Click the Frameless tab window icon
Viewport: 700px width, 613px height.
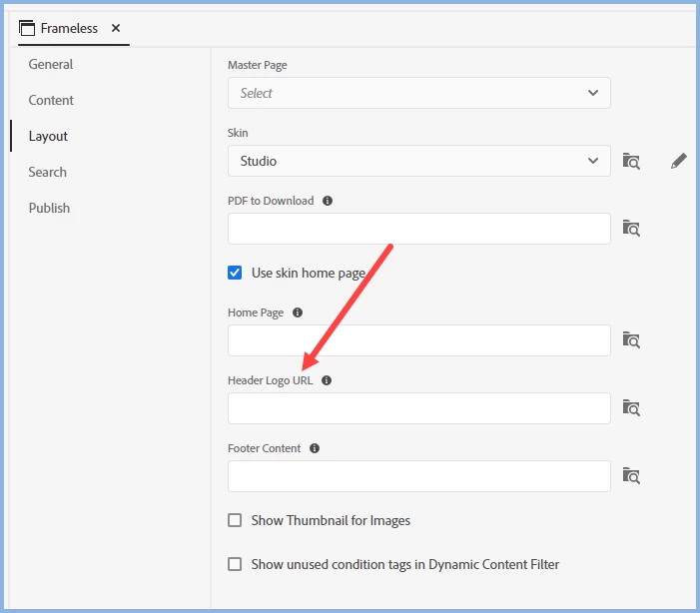pos(27,28)
